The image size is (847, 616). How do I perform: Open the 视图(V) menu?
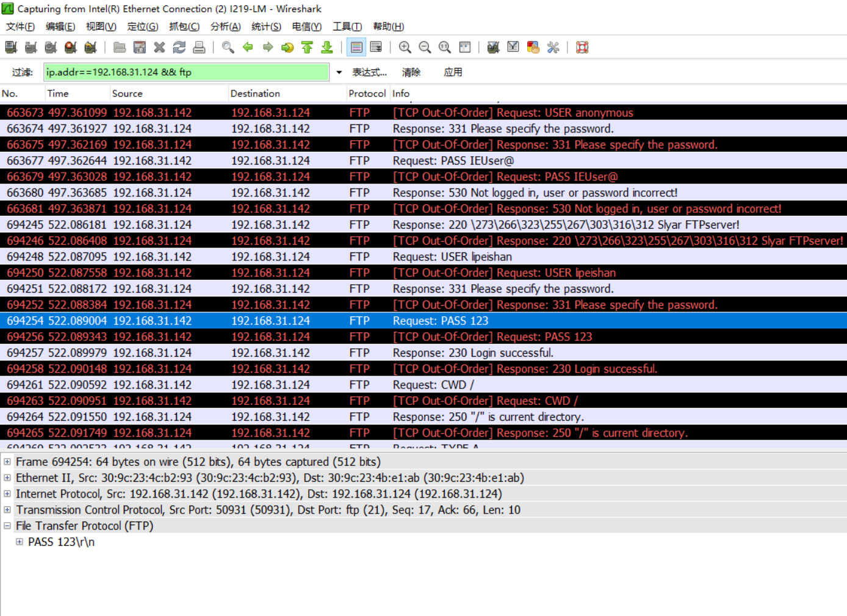101,26
